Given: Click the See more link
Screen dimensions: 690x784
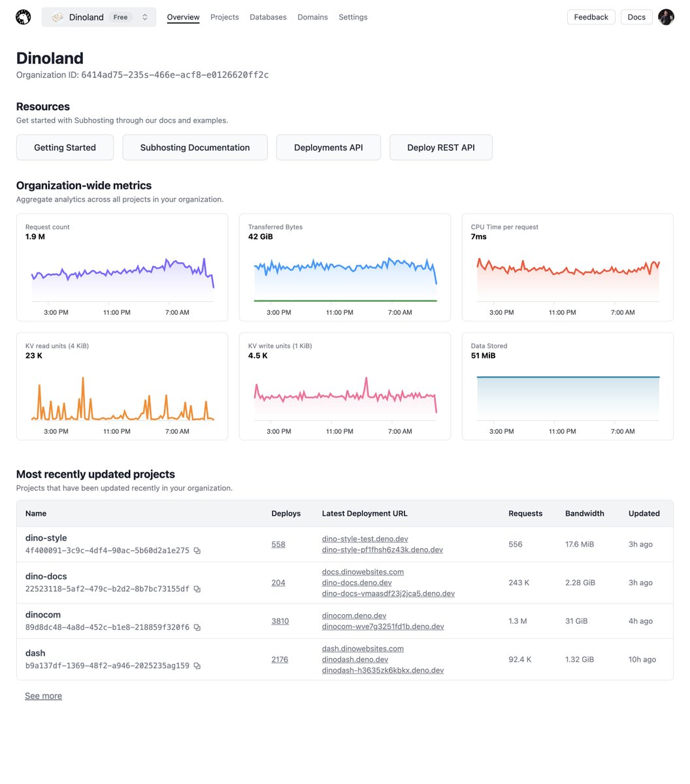Looking at the screenshot, I should [43, 696].
